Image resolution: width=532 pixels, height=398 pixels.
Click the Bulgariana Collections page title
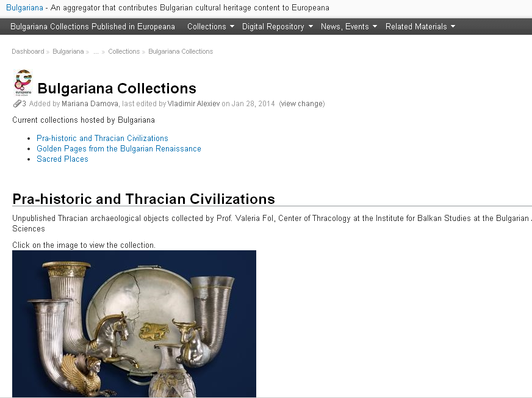point(117,89)
